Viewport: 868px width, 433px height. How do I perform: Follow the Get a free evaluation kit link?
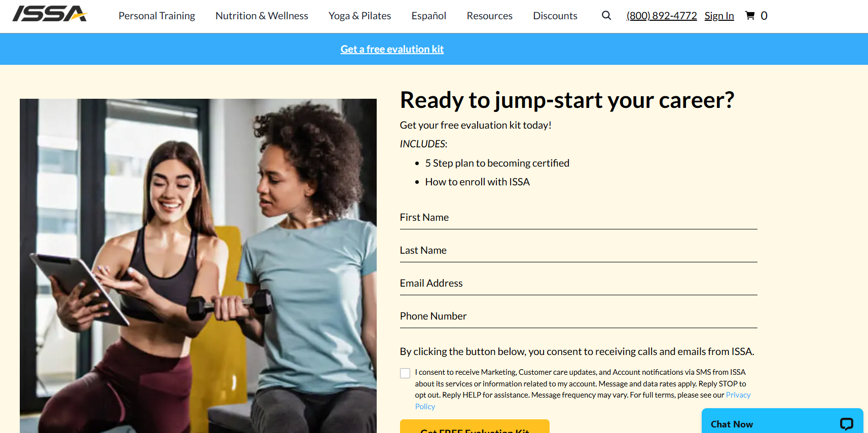tap(392, 49)
